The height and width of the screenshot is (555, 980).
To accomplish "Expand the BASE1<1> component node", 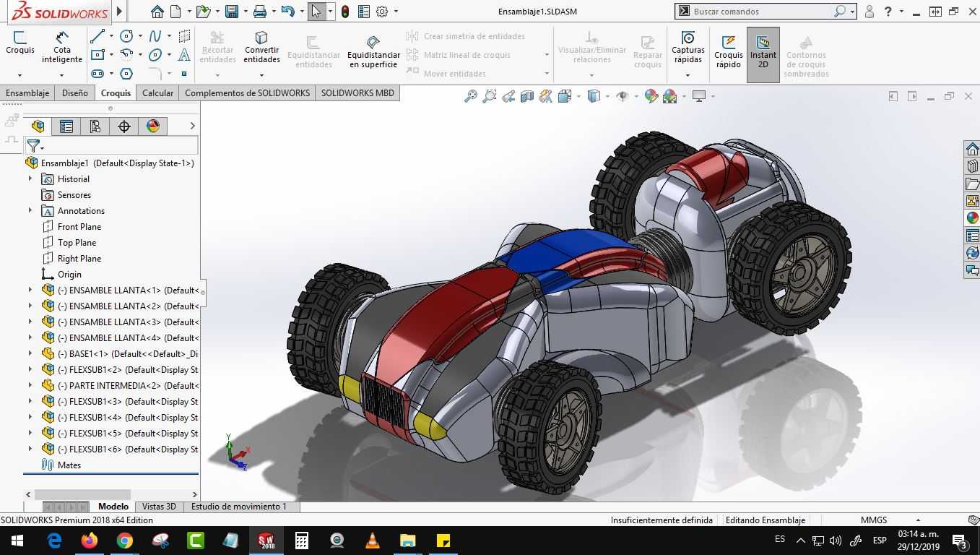I will point(30,353).
